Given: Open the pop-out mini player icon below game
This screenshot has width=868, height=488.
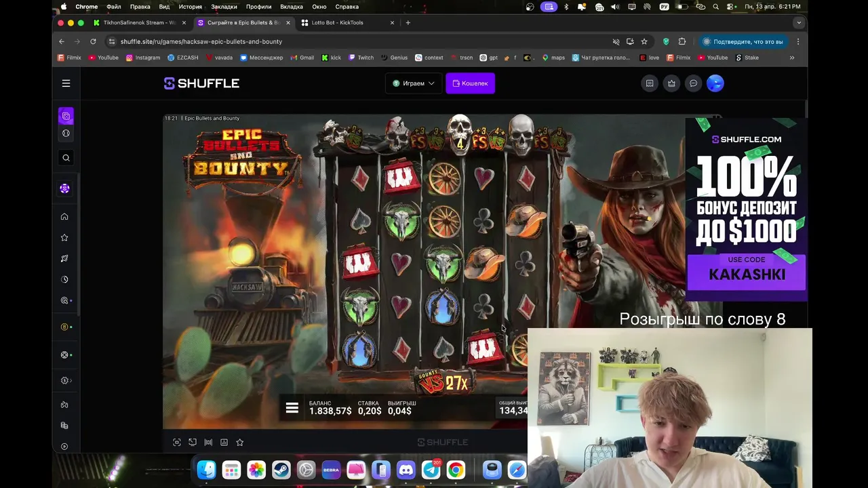Looking at the screenshot, I should tap(193, 442).
